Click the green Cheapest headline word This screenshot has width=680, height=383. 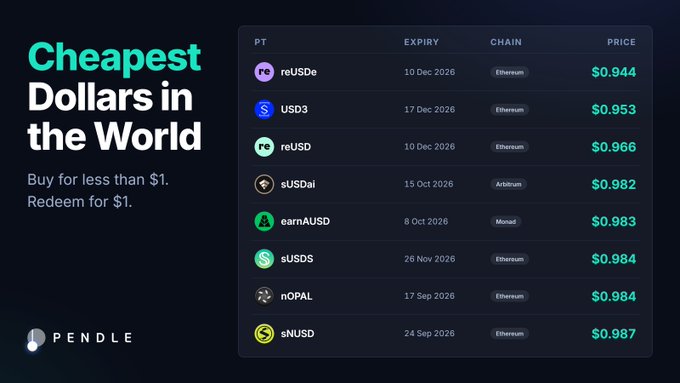click(x=114, y=59)
